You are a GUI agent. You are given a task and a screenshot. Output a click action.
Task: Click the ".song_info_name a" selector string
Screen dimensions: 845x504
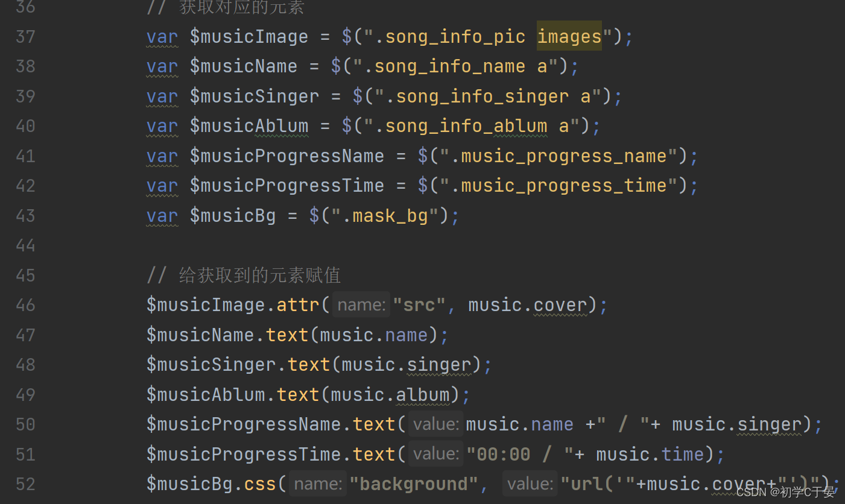click(x=455, y=66)
